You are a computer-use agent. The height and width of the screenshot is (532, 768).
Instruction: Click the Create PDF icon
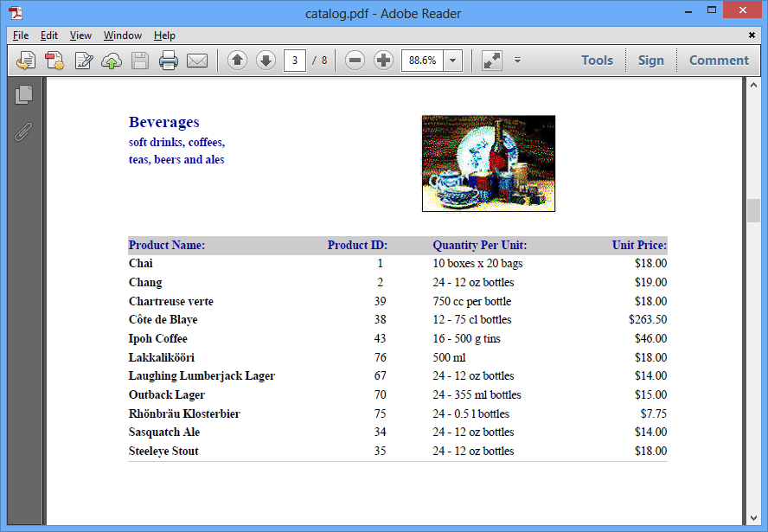tap(55, 61)
